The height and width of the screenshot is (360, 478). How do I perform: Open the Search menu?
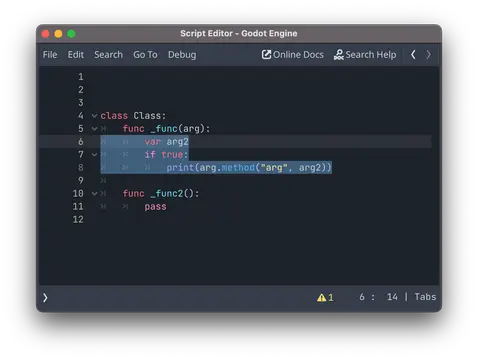(x=108, y=55)
